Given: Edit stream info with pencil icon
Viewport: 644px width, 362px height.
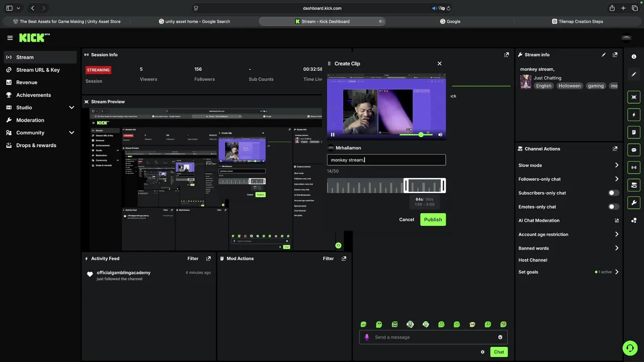Looking at the screenshot, I should 604,55.
